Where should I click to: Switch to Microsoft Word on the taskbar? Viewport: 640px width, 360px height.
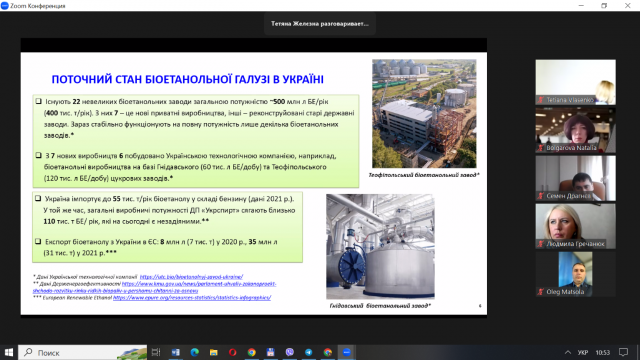click(176, 352)
